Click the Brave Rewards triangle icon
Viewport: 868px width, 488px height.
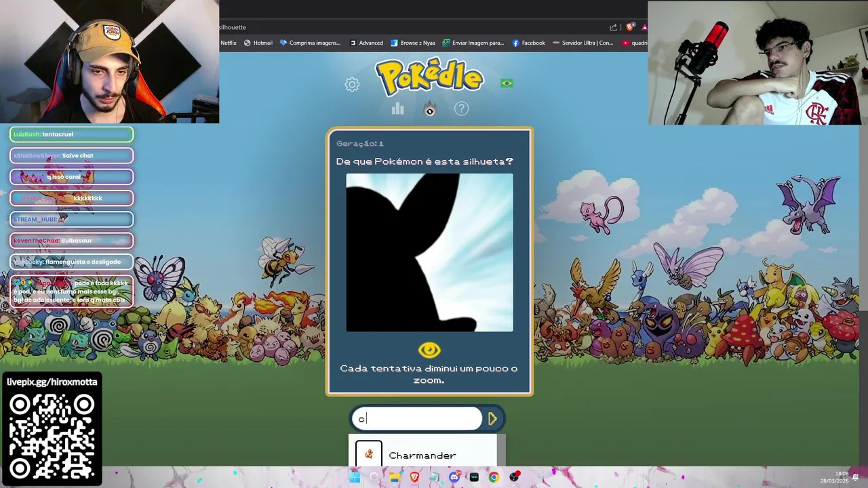pyautogui.click(x=644, y=27)
